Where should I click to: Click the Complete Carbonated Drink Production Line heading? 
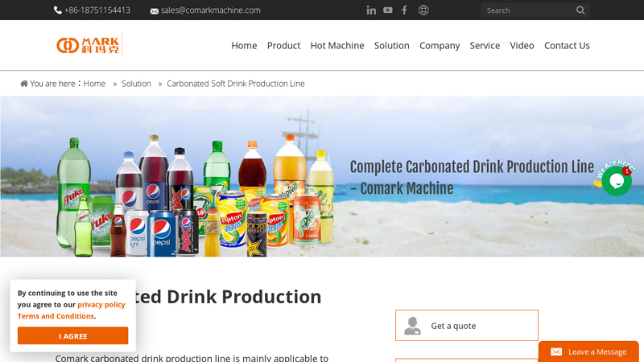[x=472, y=178]
